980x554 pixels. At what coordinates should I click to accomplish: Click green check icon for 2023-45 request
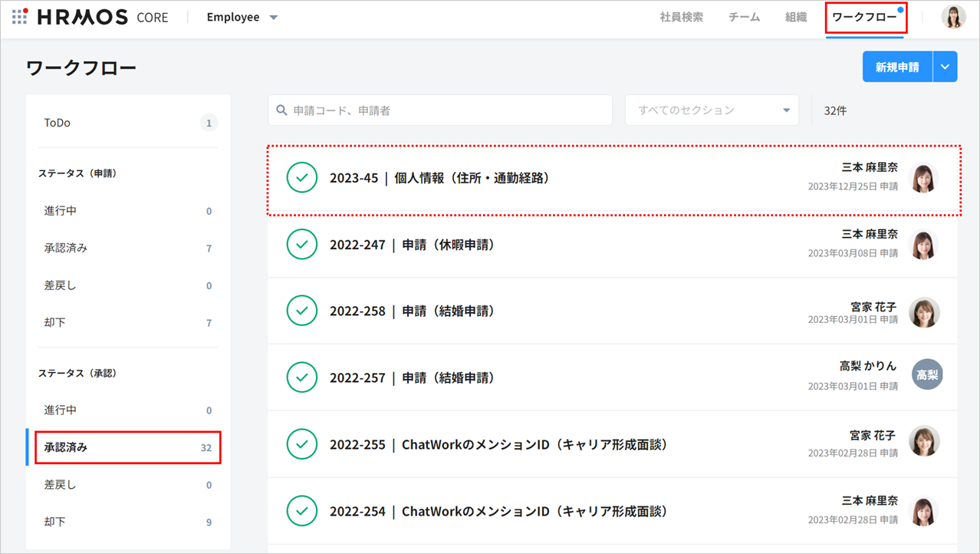coord(302,178)
